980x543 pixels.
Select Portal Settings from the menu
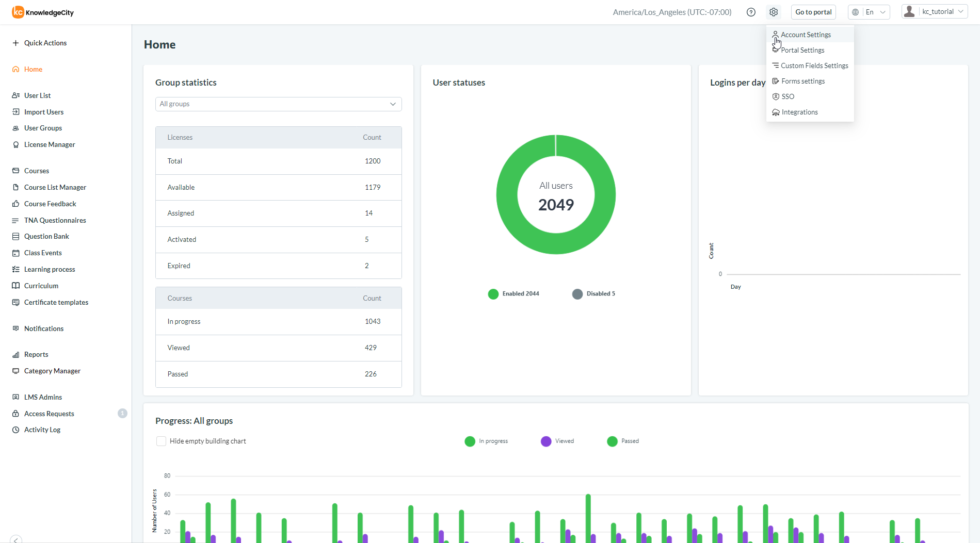pos(802,50)
